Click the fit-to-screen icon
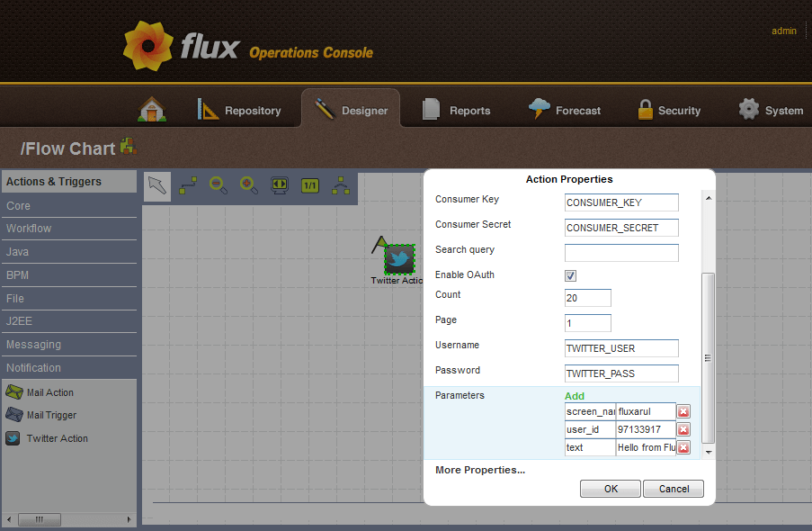The width and height of the screenshot is (812, 531). pyautogui.click(x=280, y=185)
